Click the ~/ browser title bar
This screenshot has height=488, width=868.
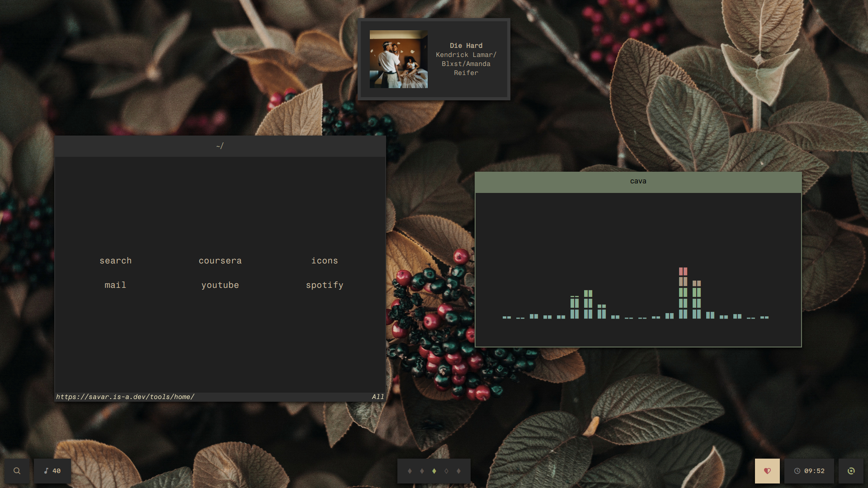220,146
